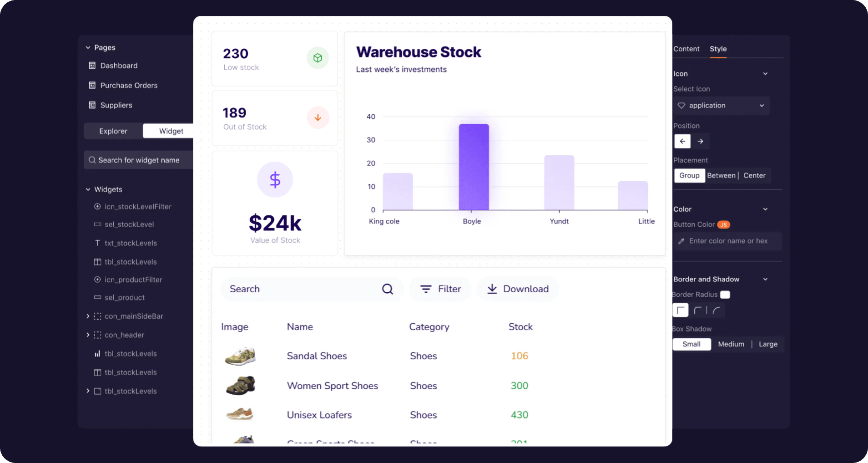Set Placement to Between

pos(721,175)
